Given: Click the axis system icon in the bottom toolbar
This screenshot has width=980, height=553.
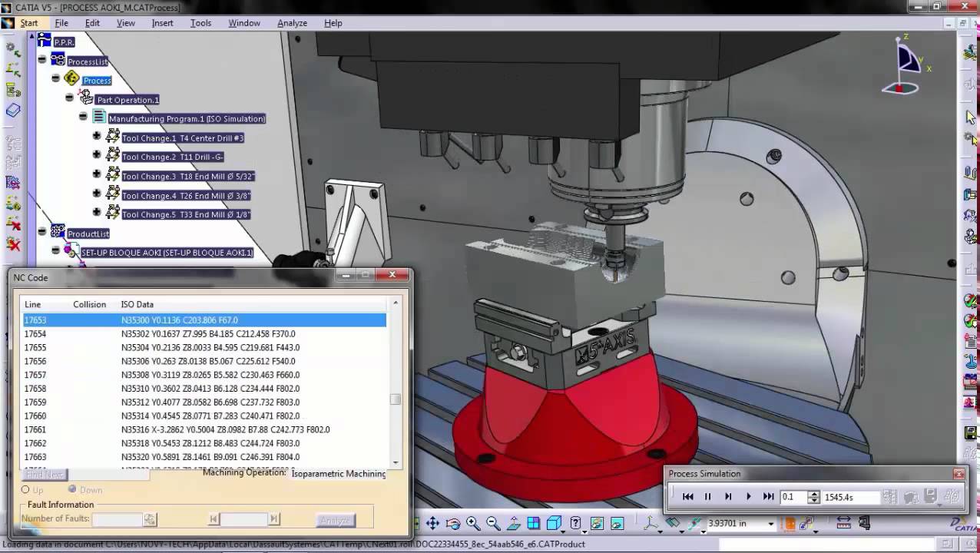Looking at the screenshot, I should click(651, 524).
